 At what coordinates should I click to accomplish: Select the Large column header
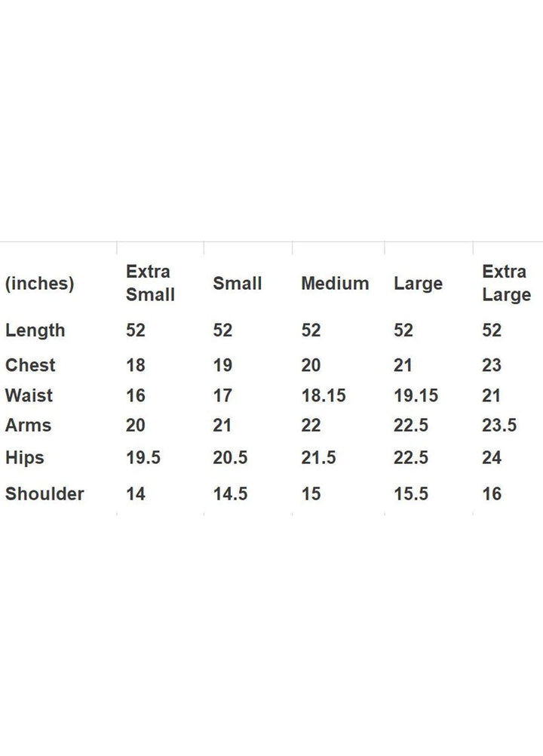(419, 284)
